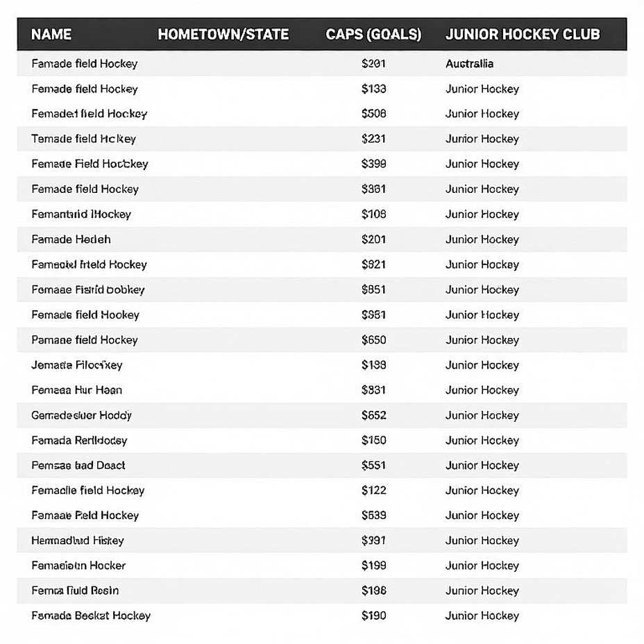Click the Gemadeduer Hoddy name cell
Screen dimensions: 644x644
(81, 415)
